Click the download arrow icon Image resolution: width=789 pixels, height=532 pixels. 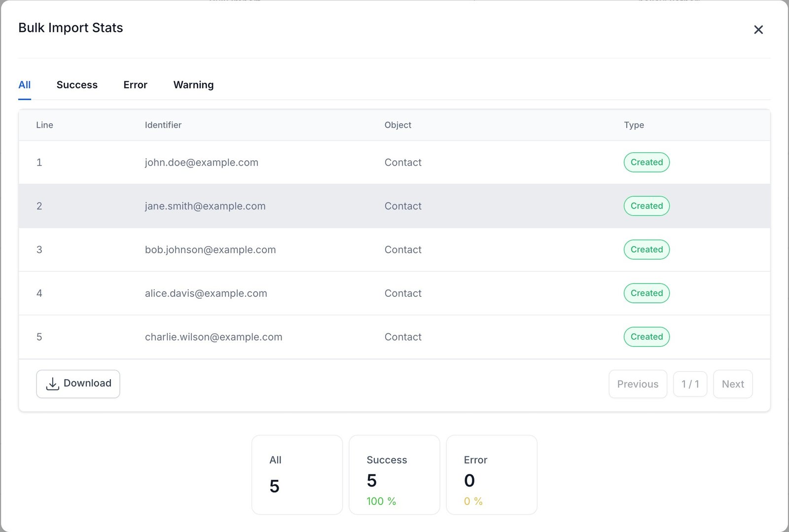(52, 384)
